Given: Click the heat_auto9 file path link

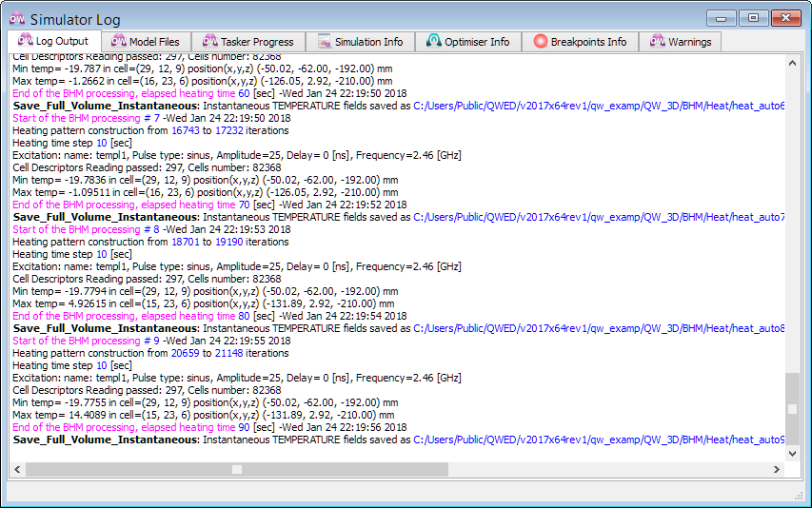Looking at the screenshot, I should coord(600,440).
